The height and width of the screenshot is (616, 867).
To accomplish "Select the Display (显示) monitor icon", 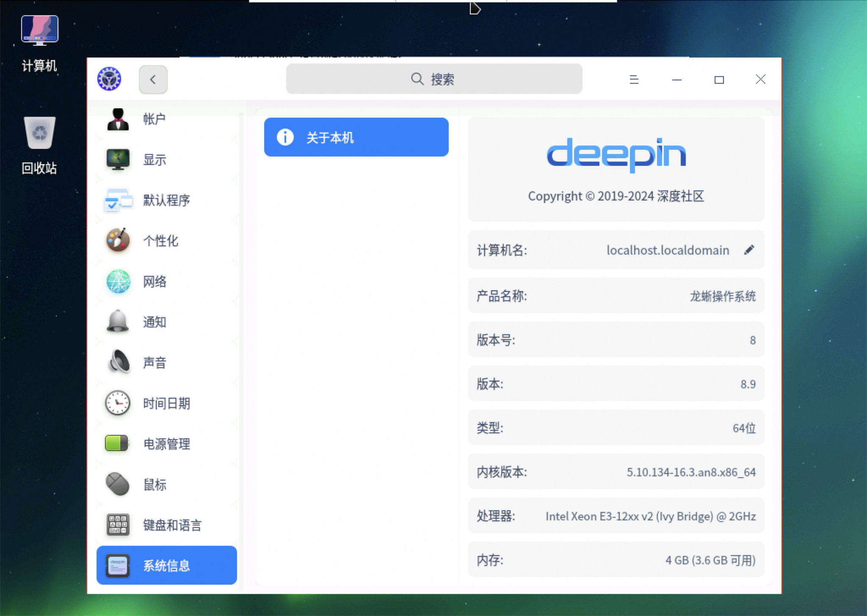I will pos(118,159).
